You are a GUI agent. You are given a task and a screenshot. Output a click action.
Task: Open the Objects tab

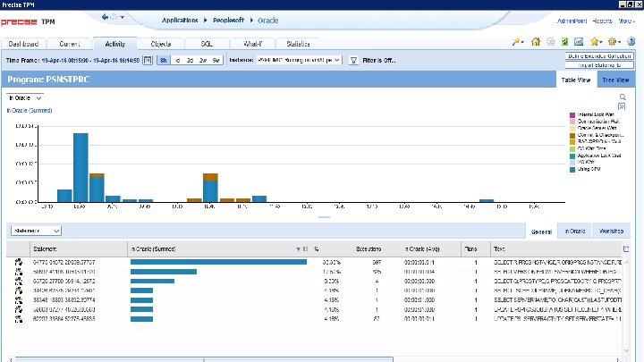coord(161,44)
